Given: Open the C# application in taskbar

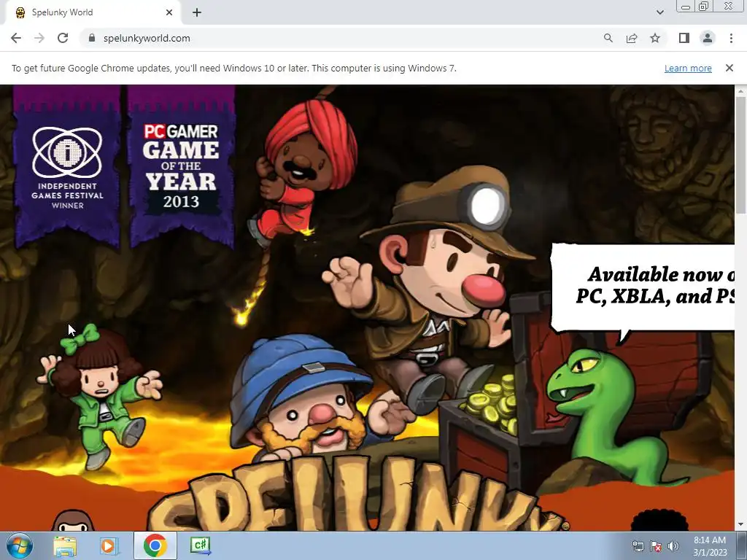Looking at the screenshot, I should tap(200, 545).
